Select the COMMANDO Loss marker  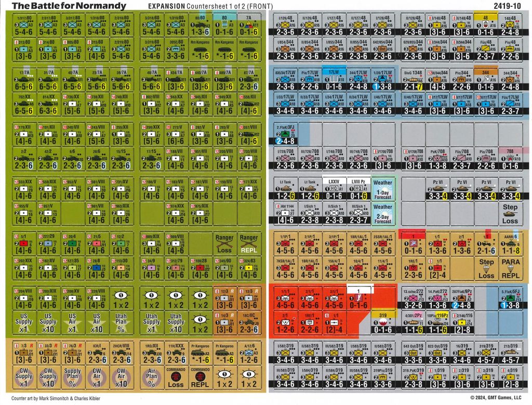tap(176, 377)
